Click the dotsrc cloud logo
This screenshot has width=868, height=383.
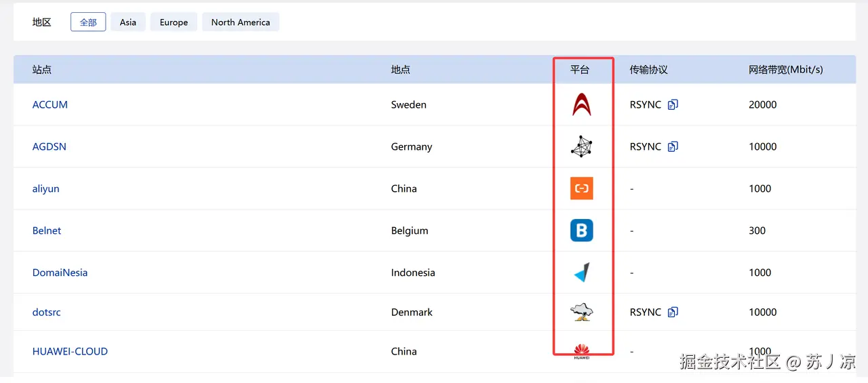[582, 312]
